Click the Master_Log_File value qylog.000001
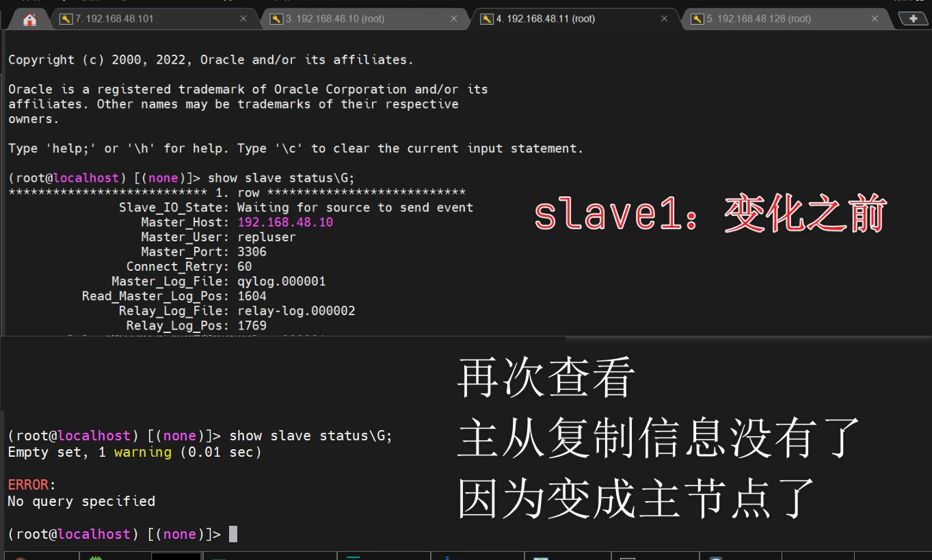The image size is (932, 560). point(281,281)
